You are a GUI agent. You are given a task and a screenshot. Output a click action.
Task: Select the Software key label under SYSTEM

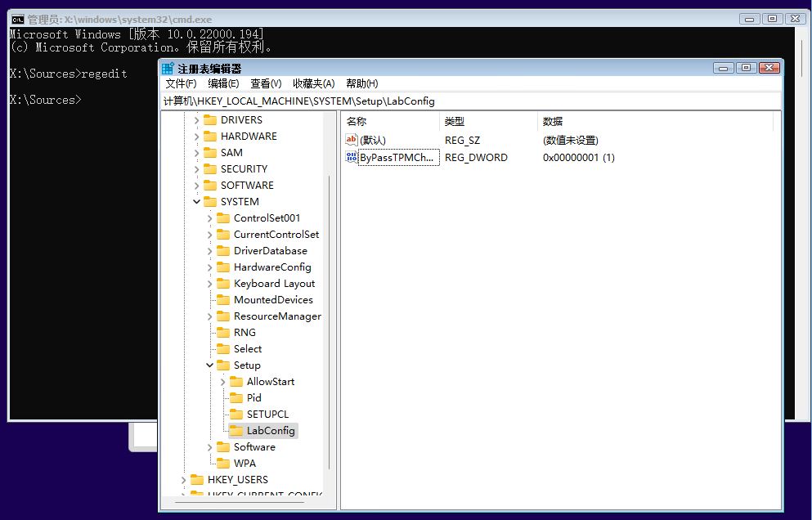(x=254, y=447)
